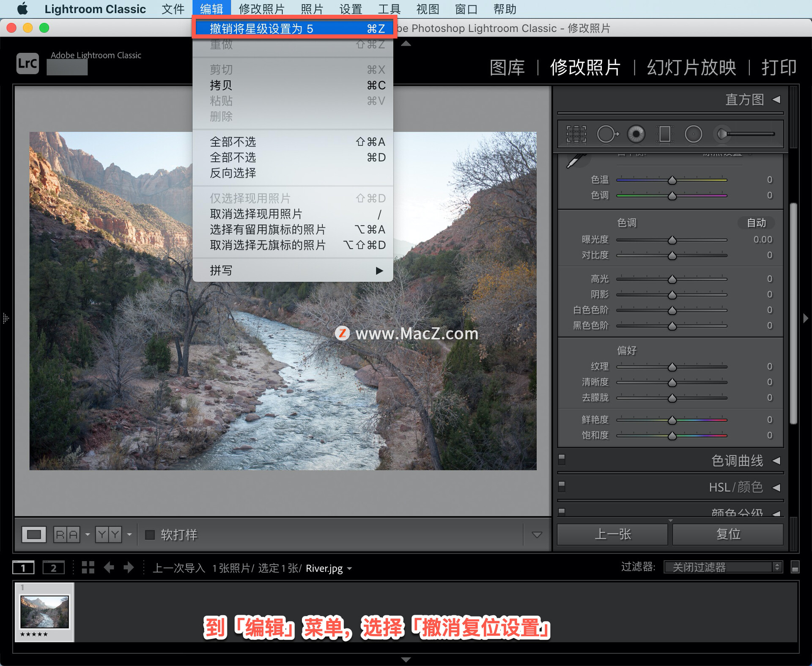This screenshot has height=666, width=812.
Task: Click the Temp slider handle
Action: coord(672,180)
